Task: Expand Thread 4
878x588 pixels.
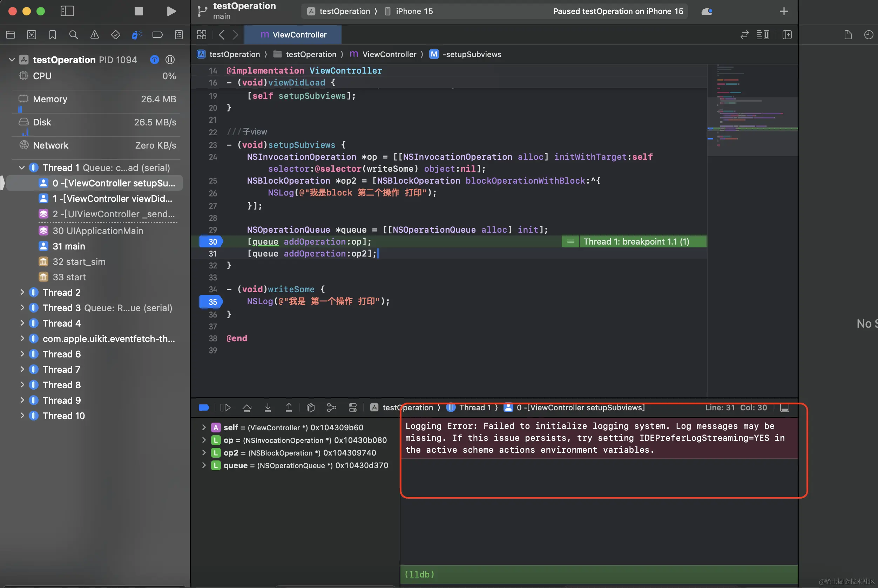Action: point(22,323)
